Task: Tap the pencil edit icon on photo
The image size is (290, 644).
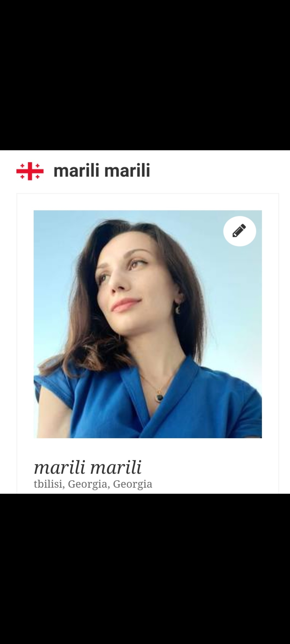Action: click(239, 231)
